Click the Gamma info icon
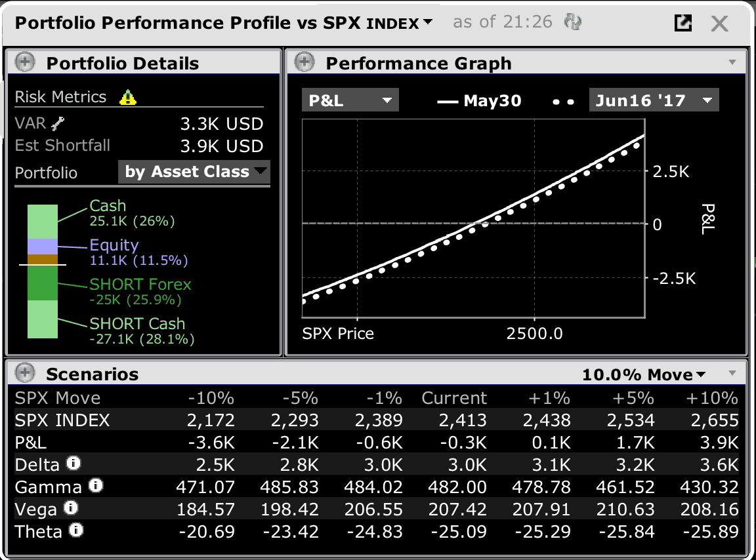 (x=96, y=486)
